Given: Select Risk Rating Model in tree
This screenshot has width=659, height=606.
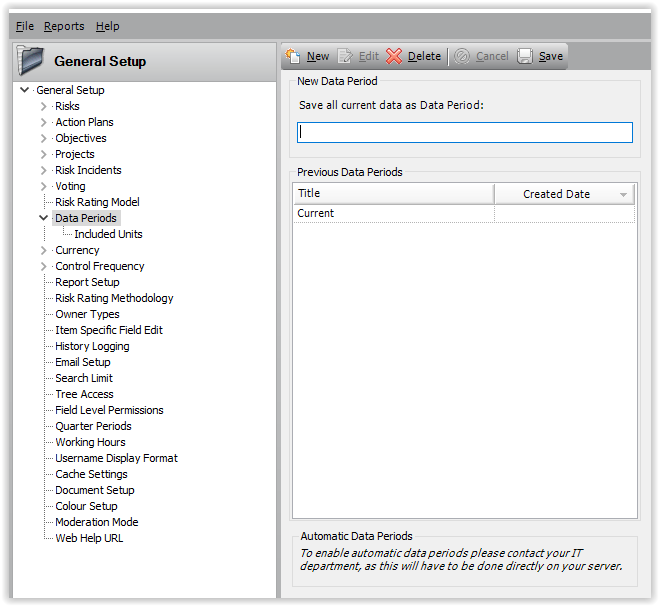Looking at the screenshot, I should [x=97, y=202].
